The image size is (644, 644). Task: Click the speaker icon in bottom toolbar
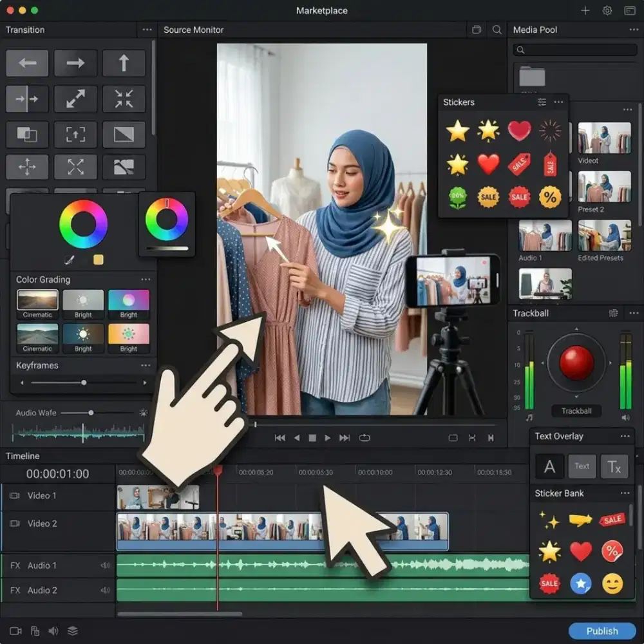[53, 631]
